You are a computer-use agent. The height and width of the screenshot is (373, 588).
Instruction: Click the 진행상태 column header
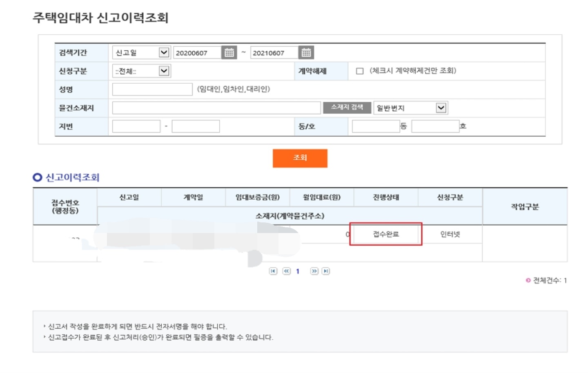(x=386, y=198)
